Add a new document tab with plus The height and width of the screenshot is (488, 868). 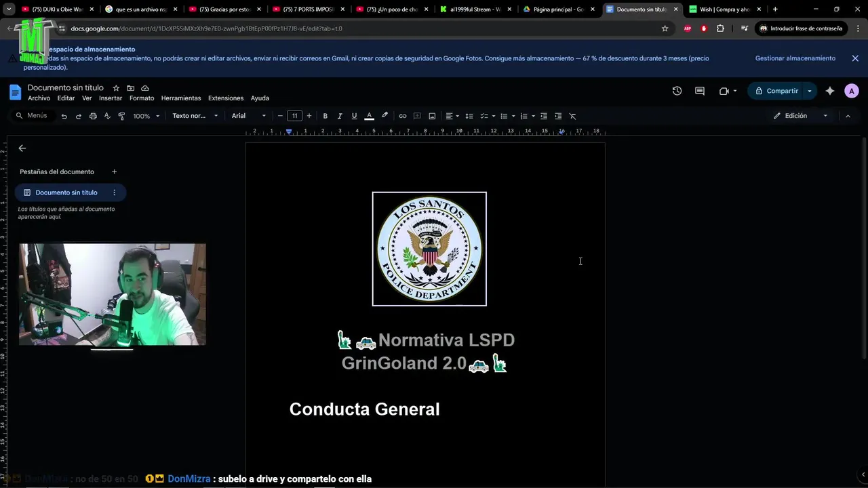[114, 171]
